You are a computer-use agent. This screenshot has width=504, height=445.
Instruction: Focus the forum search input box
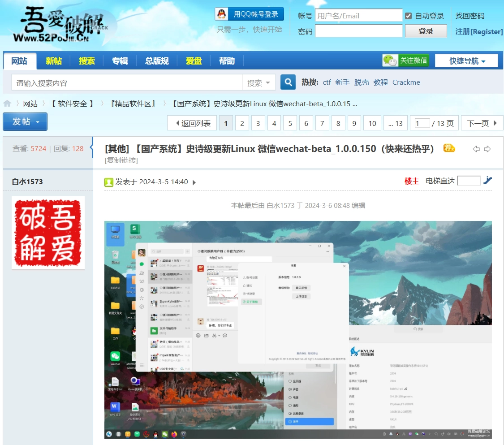127,83
